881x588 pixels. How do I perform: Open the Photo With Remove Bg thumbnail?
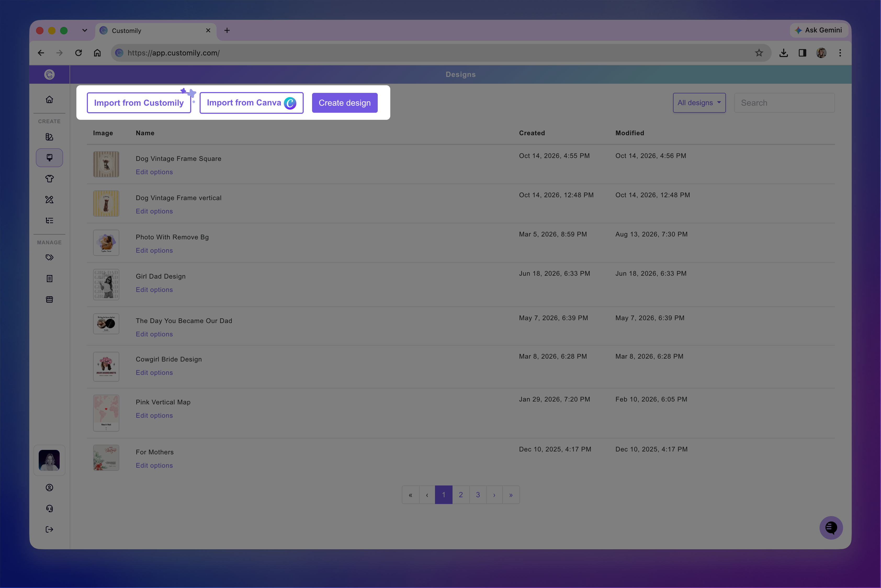[106, 243]
